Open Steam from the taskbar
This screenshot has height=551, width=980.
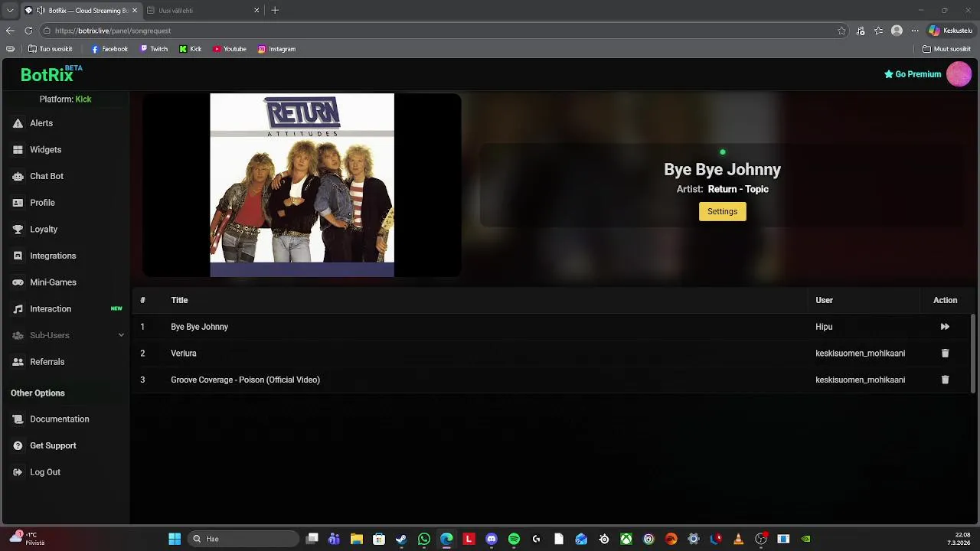[401, 539]
